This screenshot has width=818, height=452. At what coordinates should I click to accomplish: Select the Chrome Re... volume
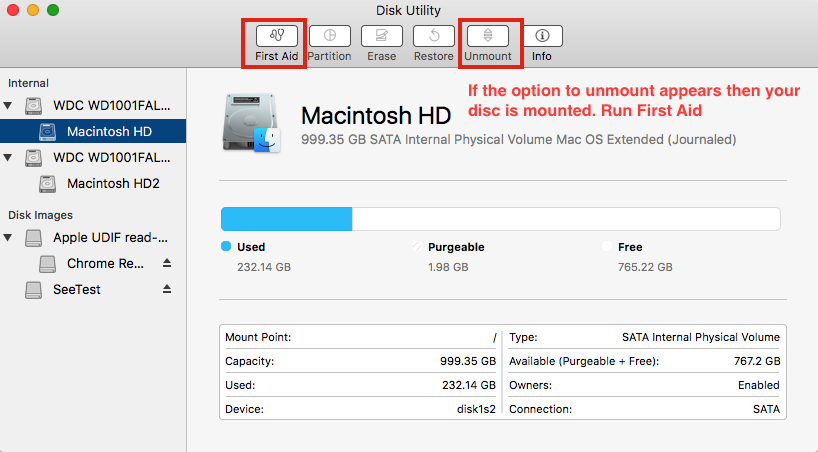pyautogui.click(x=93, y=264)
